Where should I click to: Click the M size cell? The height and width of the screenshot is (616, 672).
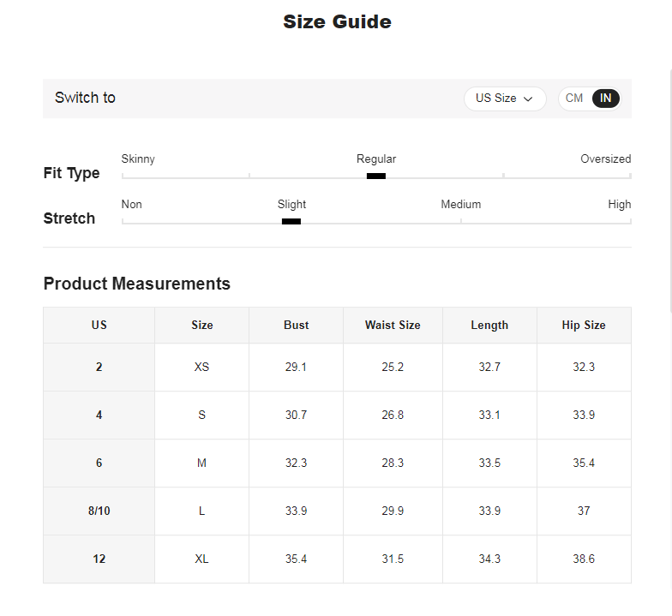point(201,463)
